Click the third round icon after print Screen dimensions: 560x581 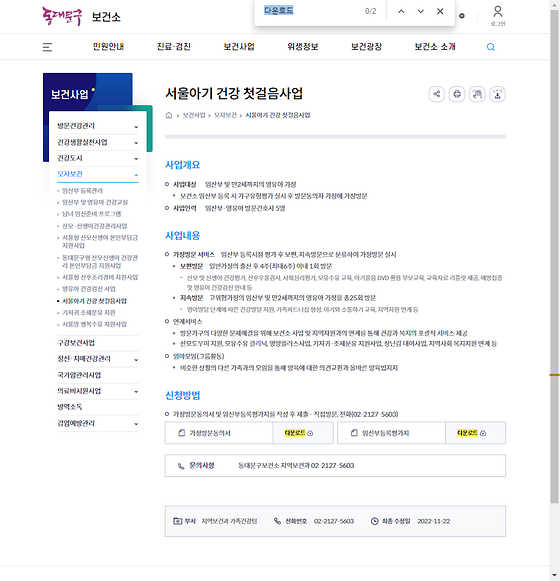pyautogui.click(x=477, y=94)
